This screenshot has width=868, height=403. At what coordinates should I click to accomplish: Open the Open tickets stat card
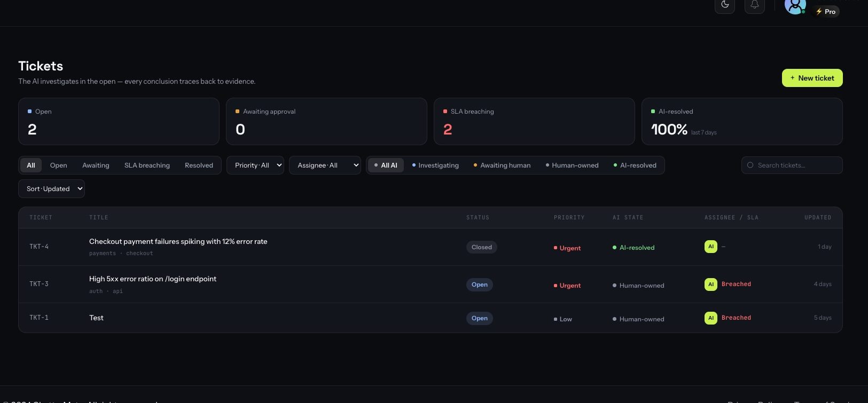[x=119, y=121]
